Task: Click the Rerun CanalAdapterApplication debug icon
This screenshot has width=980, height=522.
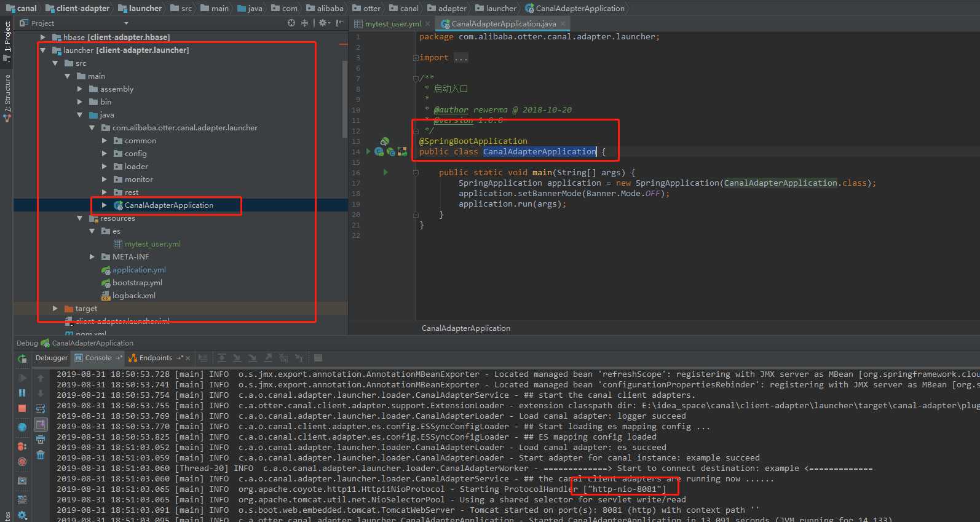Action: pos(22,358)
